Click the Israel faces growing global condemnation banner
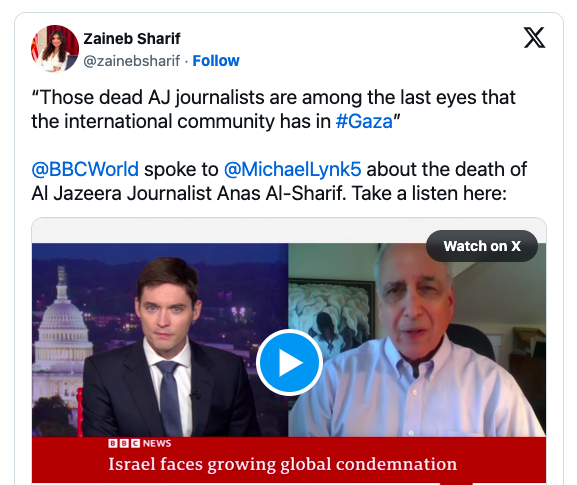577x485 pixels. [x=282, y=464]
